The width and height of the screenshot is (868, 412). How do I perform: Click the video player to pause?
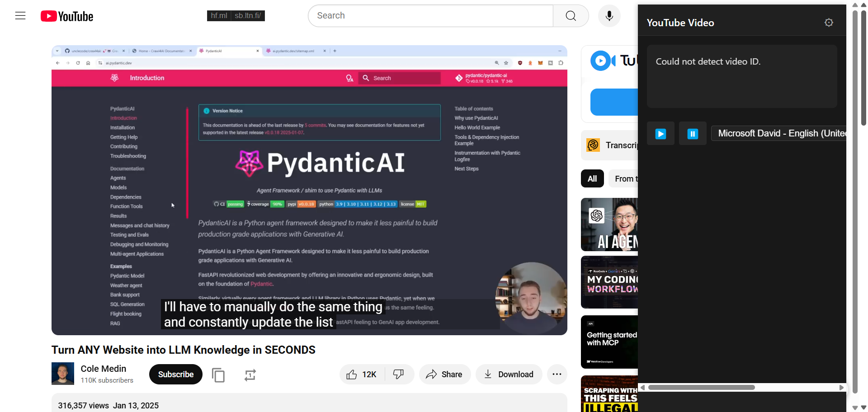click(309, 190)
